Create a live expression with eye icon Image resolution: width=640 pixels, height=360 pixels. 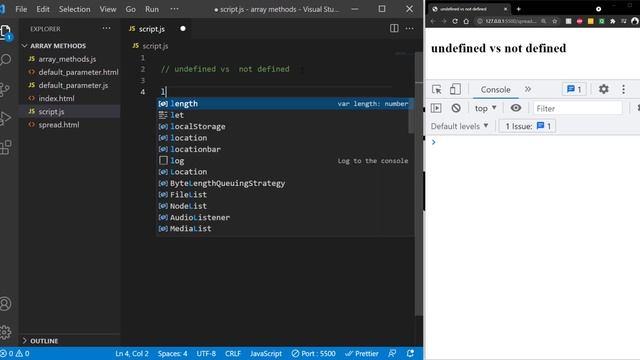click(x=516, y=108)
